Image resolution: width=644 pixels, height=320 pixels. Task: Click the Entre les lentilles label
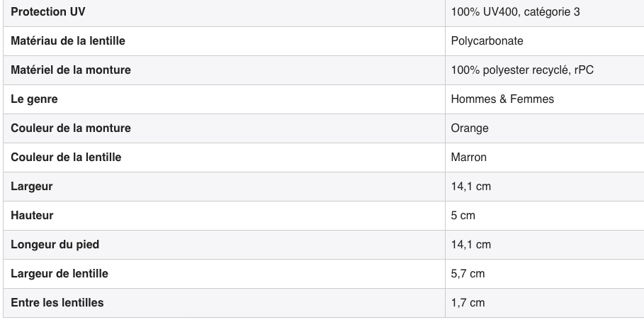coord(57,303)
